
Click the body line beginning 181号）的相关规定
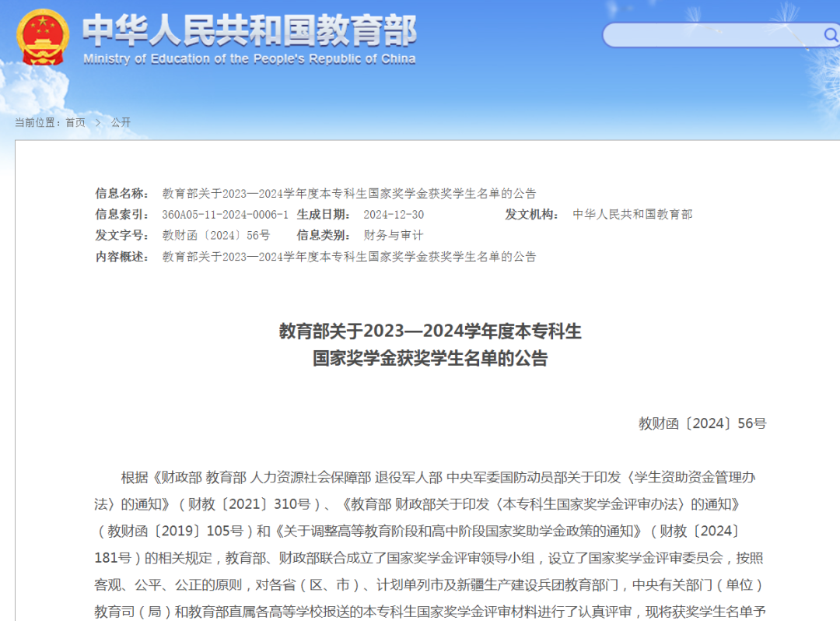pyautogui.click(x=429, y=558)
